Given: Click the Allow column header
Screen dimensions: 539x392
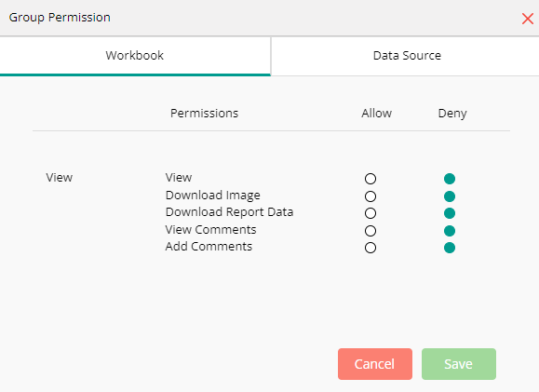Looking at the screenshot, I should point(376,113).
